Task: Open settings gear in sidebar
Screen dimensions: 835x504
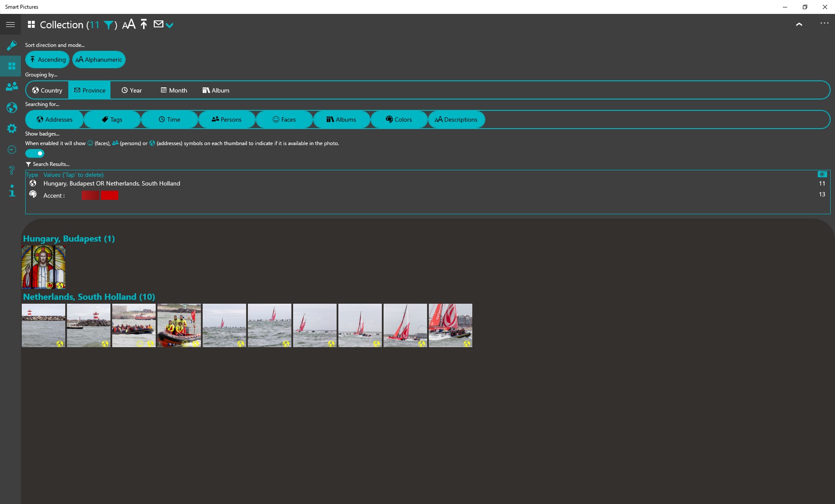Action: point(12,128)
